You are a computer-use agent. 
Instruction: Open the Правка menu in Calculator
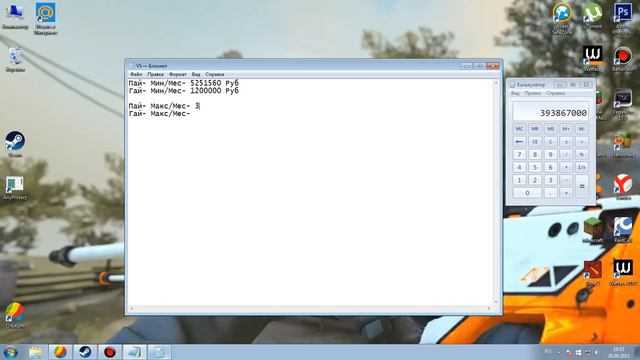click(x=533, y=93)
